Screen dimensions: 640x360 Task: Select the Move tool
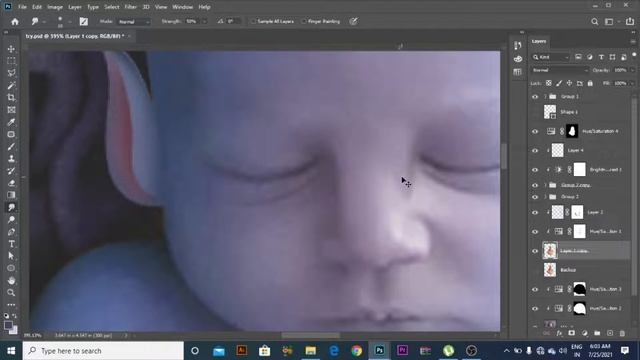click(11, 49)
